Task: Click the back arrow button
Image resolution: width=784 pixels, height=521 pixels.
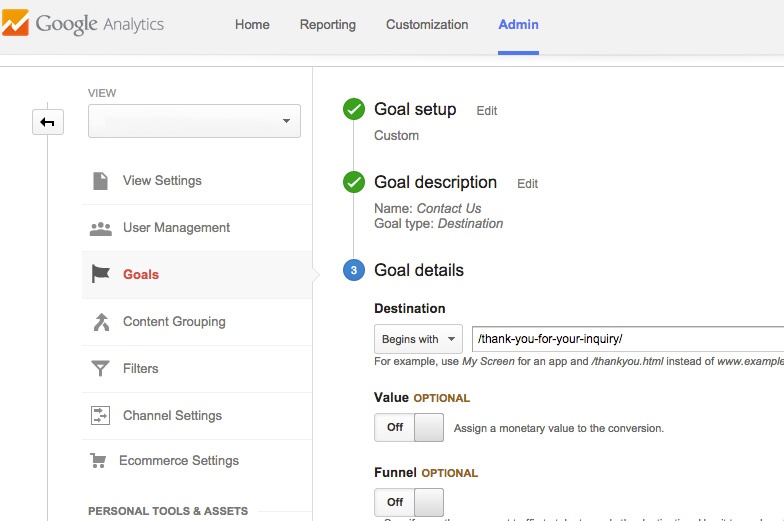Action: coord(47,122)
